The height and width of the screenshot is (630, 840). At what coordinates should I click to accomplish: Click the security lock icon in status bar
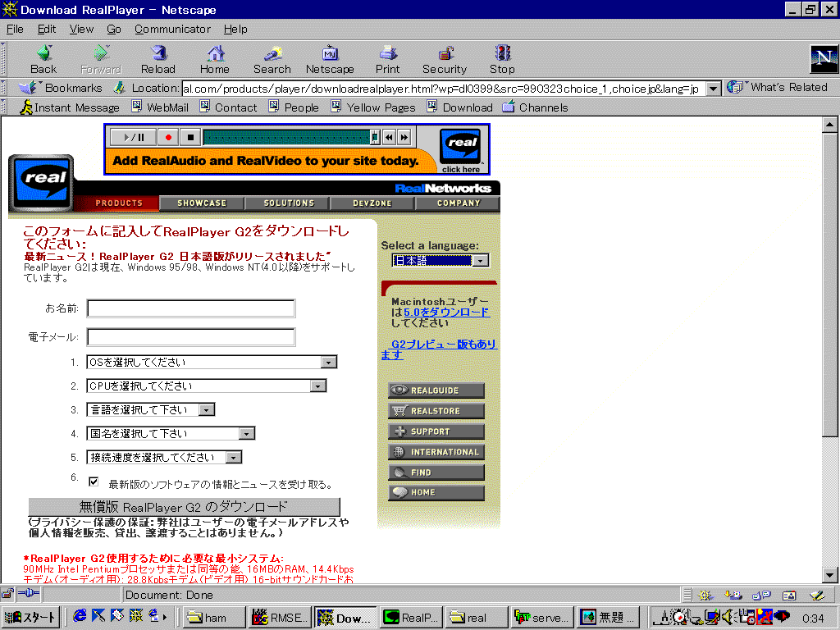tap(7, 594)
